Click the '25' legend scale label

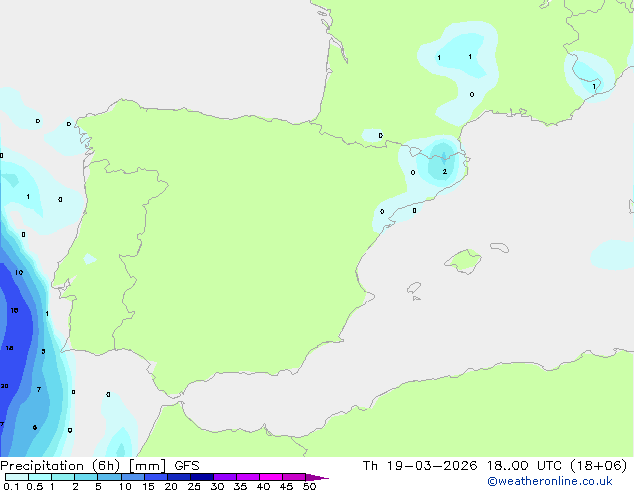194,486
